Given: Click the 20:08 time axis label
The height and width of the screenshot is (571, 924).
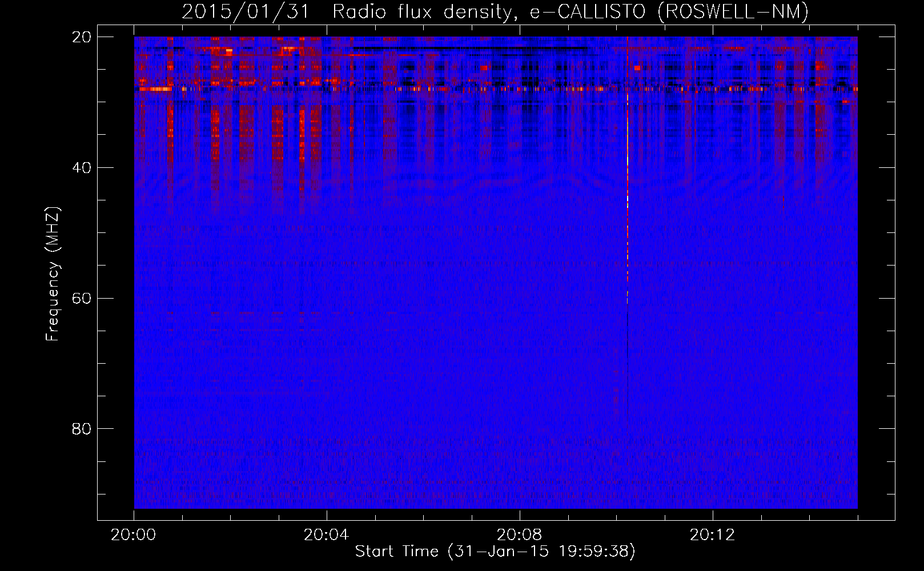Looking at the screenshot, I should click(x=519, y=535).
